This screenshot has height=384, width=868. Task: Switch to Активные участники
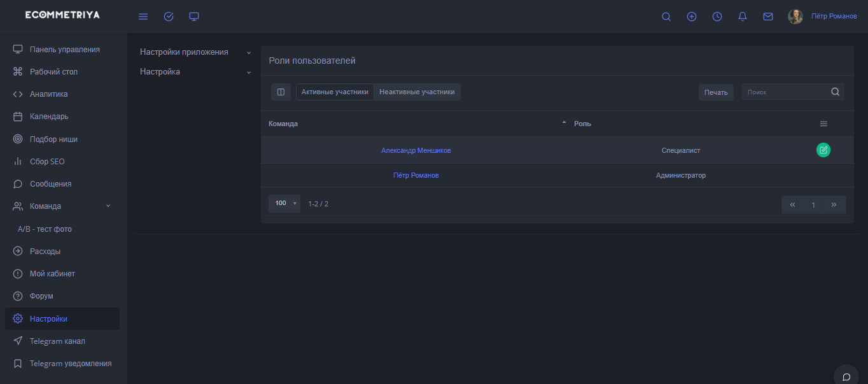click(335, 92)
